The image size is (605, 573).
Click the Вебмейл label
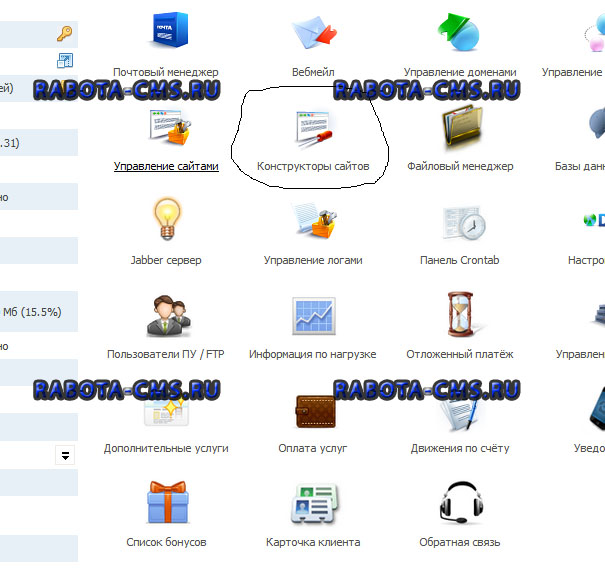point(313,72)
